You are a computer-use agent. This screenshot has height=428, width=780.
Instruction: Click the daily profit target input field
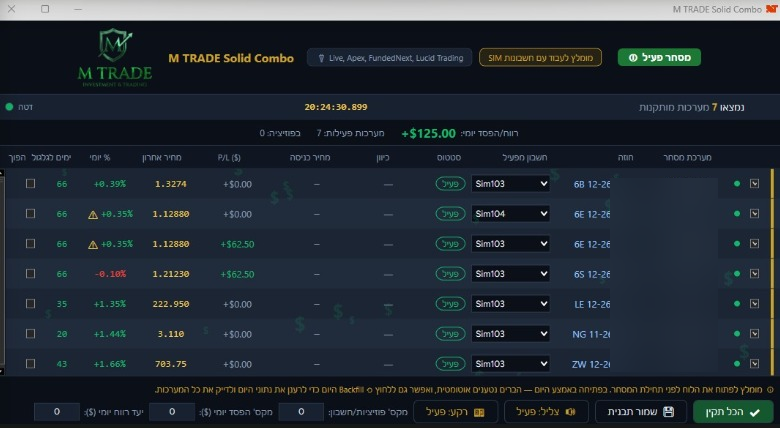[57, 412]
